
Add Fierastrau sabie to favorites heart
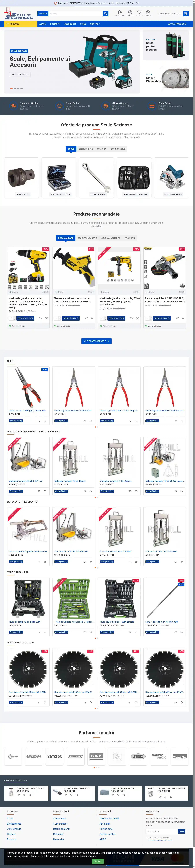point(86,318)
